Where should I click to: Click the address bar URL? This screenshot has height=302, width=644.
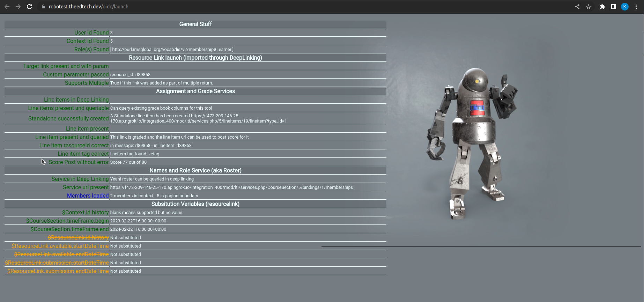click(x=89, y=7)
